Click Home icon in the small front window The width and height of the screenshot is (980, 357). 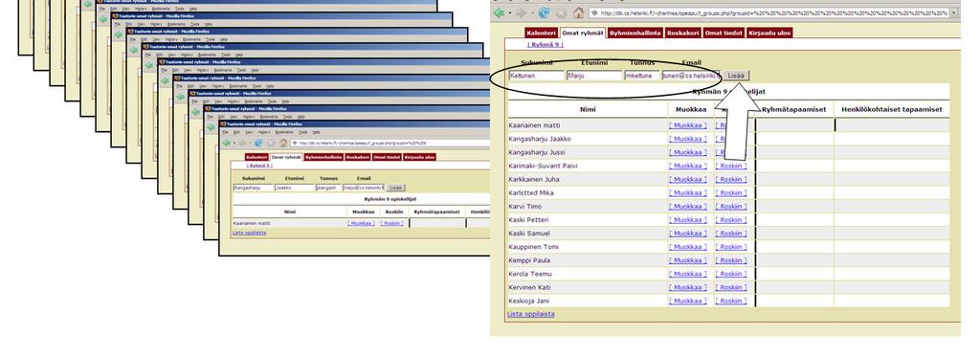[283, 143]
